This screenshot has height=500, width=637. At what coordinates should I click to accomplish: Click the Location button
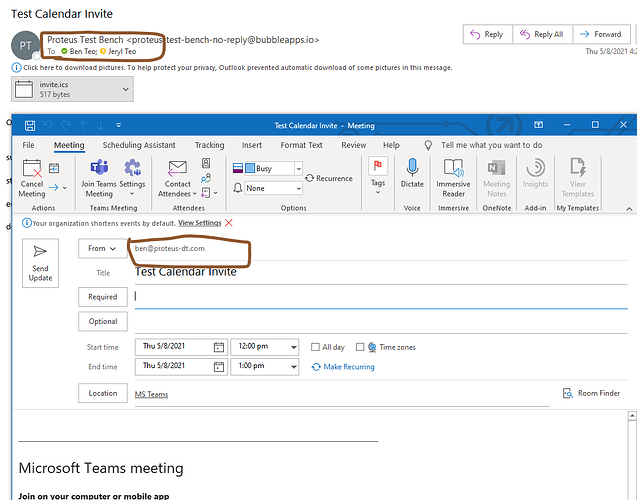(103, 393)
